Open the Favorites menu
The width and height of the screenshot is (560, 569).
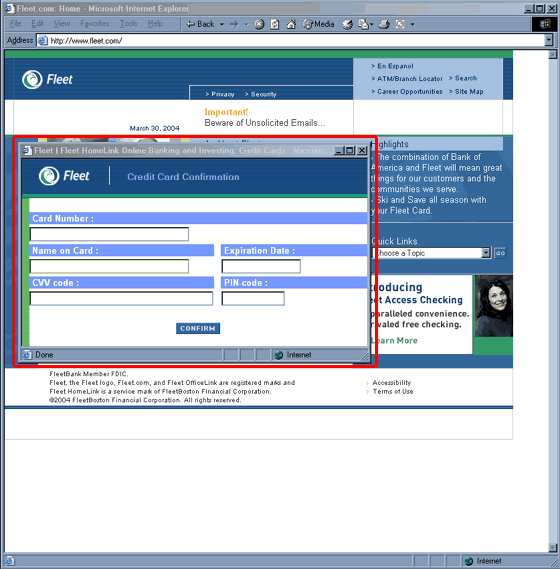coord(95,24)
